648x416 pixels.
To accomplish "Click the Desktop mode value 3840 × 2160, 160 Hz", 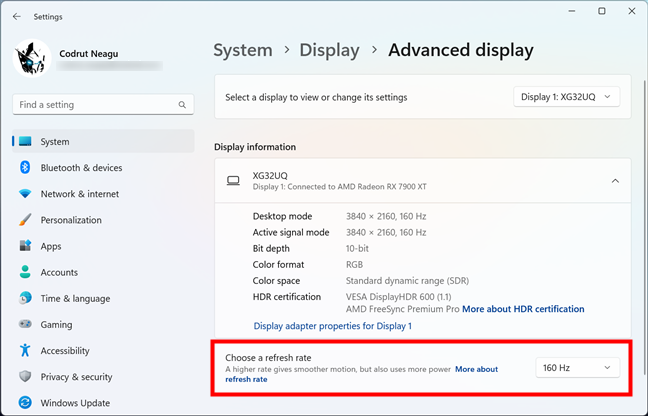I will [x=386, y=216].
